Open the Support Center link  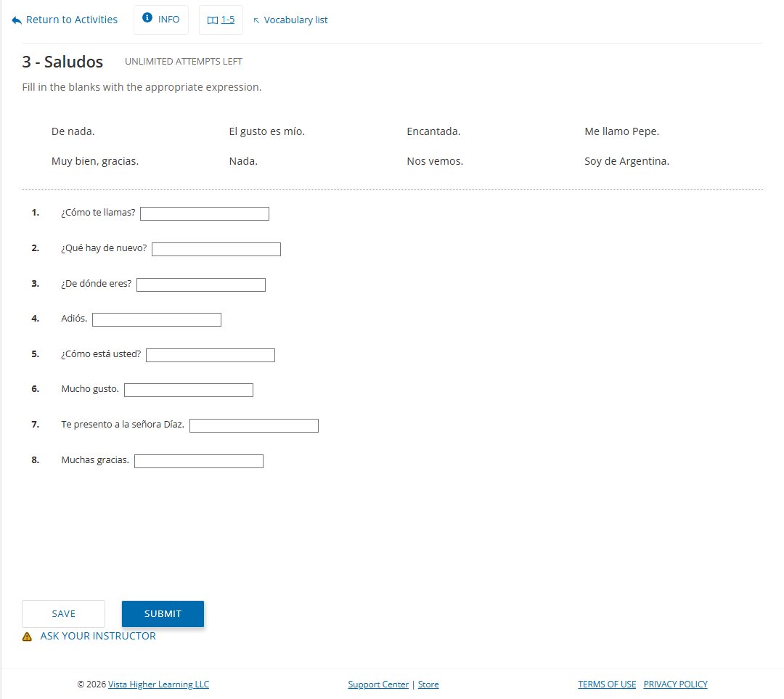[x=378, y=684]
